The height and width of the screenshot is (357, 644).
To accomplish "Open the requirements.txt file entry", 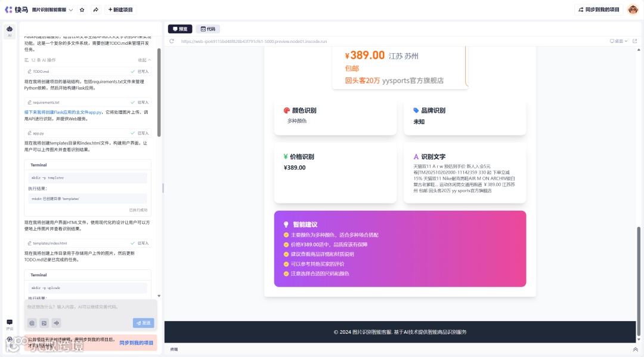I will tap(88, 103).
